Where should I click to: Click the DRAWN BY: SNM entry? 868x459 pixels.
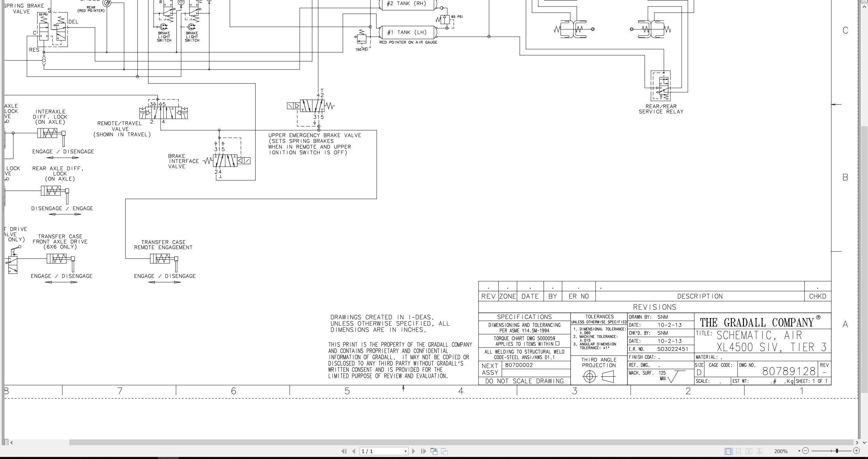point(648,317)
